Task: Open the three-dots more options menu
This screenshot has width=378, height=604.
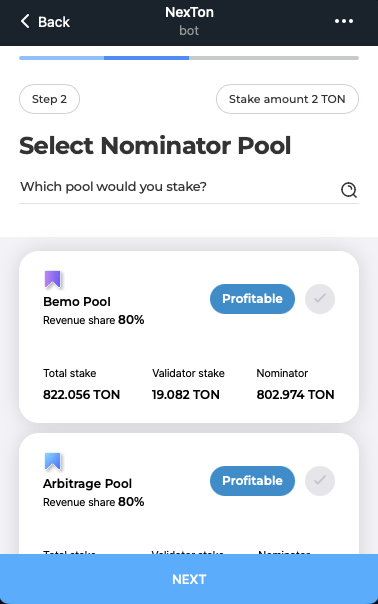Action: (x=344, y=21)
